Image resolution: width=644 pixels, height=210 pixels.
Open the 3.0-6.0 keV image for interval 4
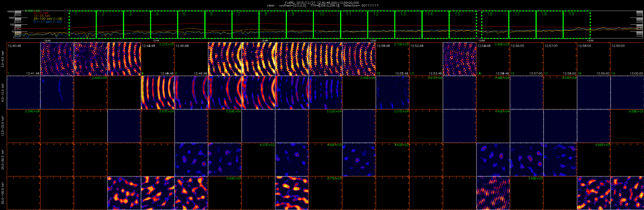pos(124,59)
